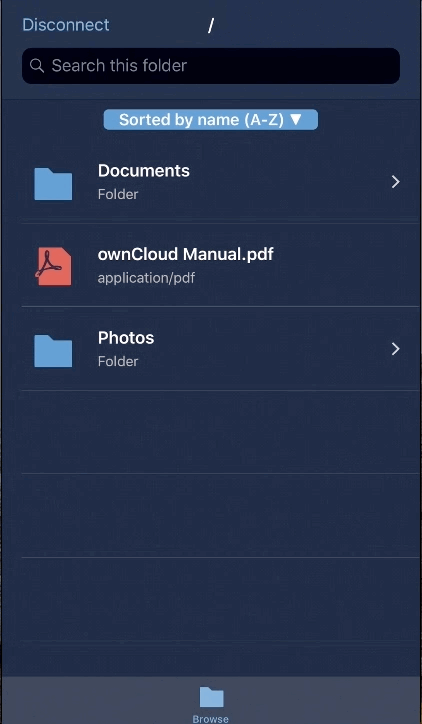The width and height of the screenshot is (422, 724).
Task: Select the Browse tab folder icon
Action: pos(211,697)
